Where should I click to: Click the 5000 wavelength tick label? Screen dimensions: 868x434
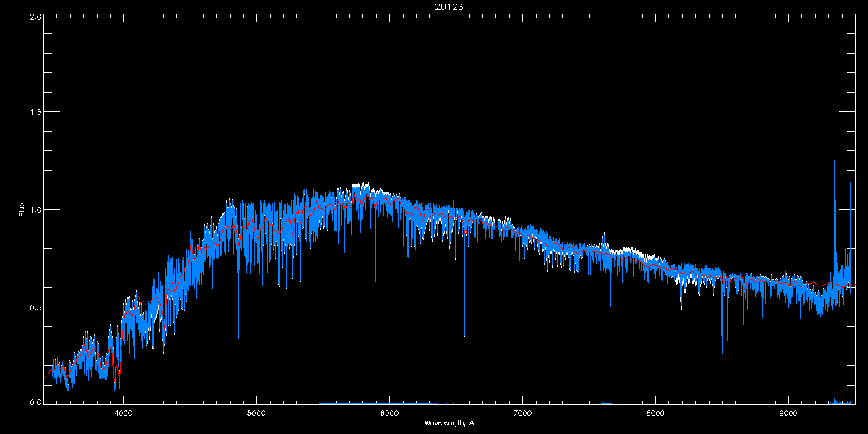point(257,413)
